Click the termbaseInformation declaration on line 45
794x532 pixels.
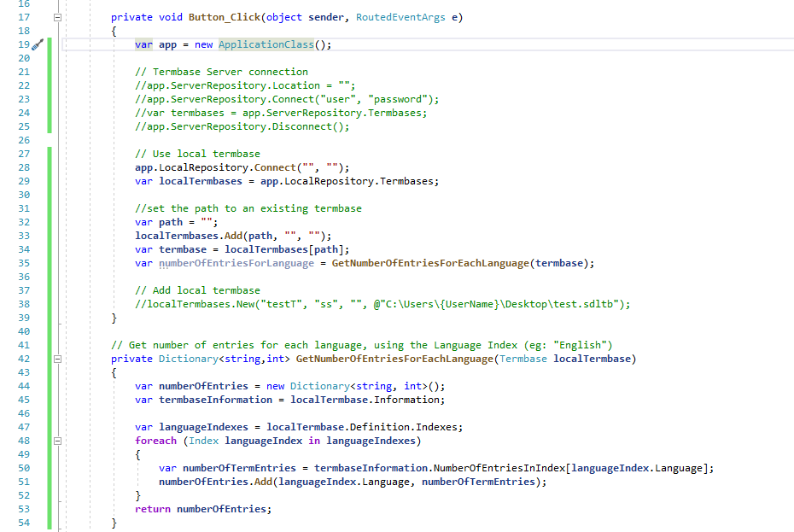tap(216, 400)
